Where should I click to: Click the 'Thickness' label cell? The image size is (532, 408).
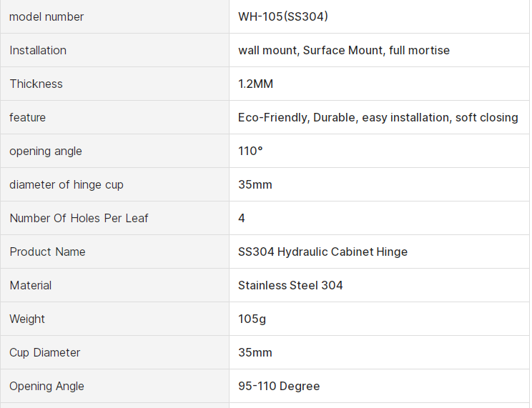click(x=36, y=84)
